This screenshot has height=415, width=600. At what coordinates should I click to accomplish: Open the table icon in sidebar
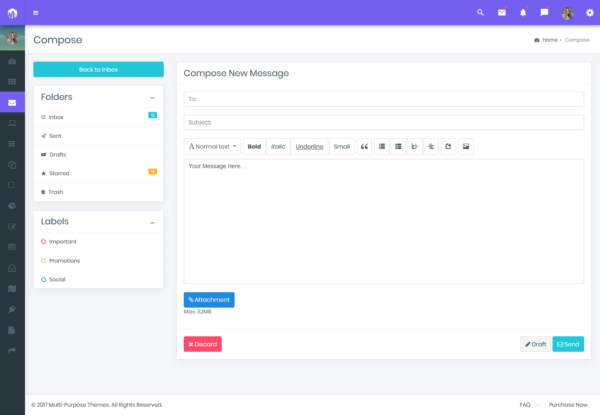[x=12, y=247]
